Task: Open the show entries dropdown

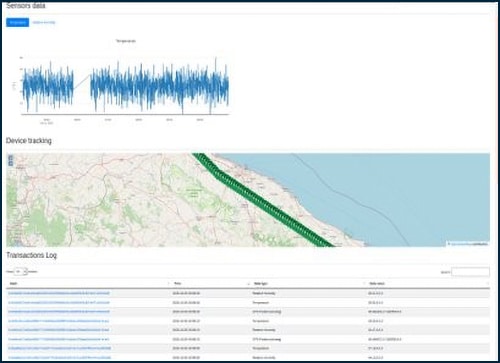Action: [x=21, y=272]
